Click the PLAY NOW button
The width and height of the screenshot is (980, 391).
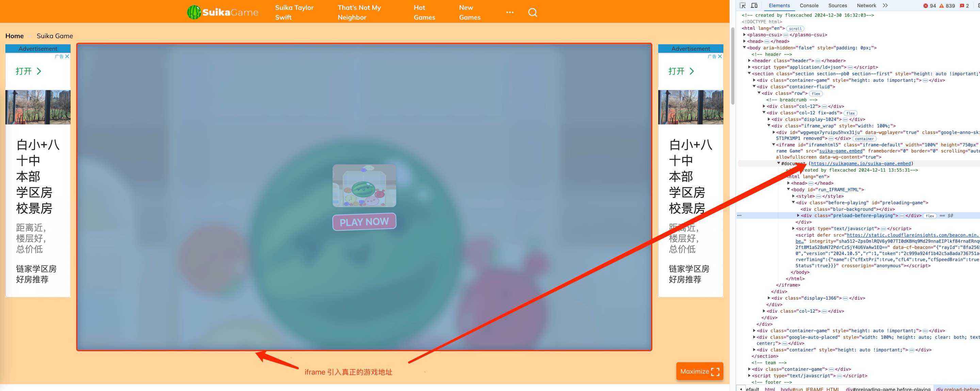364,222
